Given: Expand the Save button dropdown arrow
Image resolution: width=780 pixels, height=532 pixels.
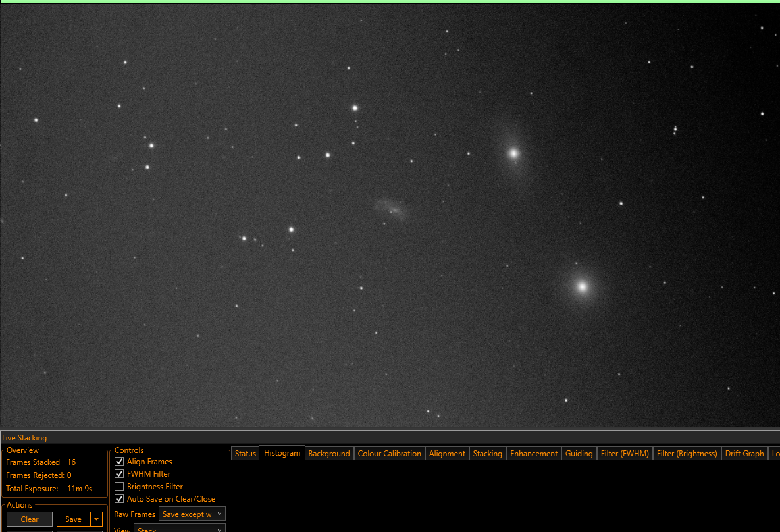Looking at the screenshot, I should coord(97,519).
